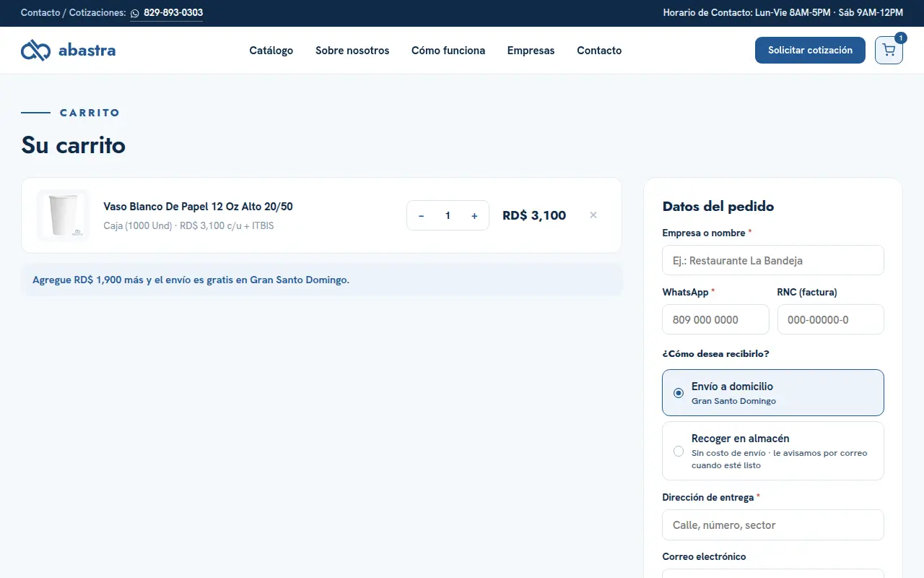Viewport: 924px width, 578px height.
Task: Click the cart item count badge
Action: (900, 38)
